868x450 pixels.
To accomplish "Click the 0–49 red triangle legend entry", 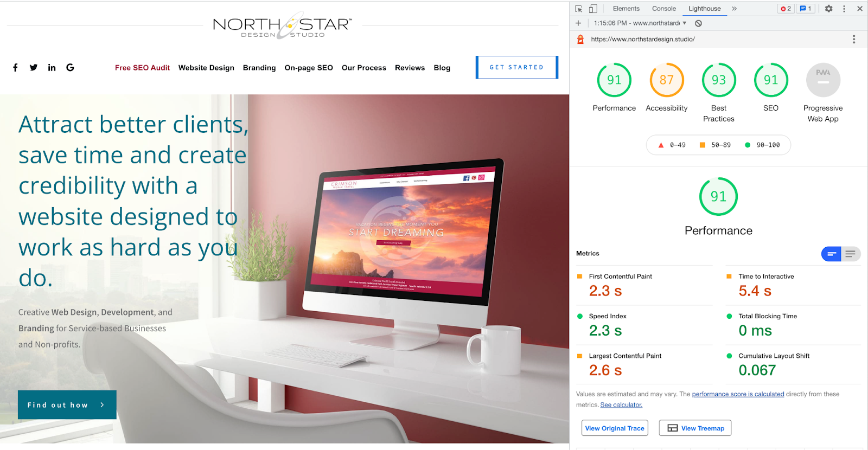I will 672,145.
